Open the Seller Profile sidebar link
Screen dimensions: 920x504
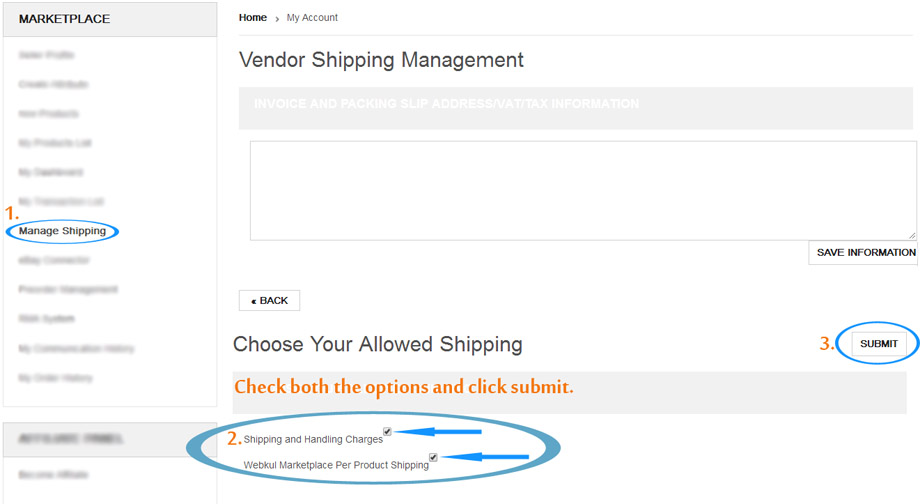[46, 55]
